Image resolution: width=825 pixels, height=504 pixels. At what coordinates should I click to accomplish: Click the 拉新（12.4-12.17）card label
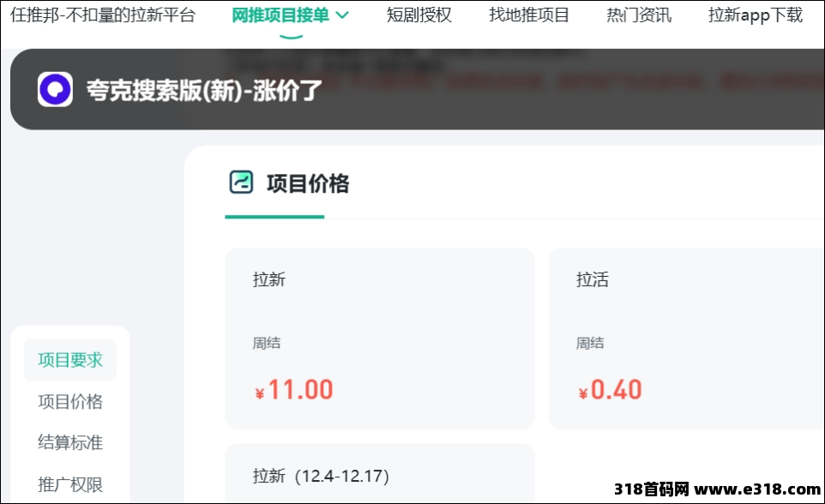pyautogui.click(x=321, y=476)
